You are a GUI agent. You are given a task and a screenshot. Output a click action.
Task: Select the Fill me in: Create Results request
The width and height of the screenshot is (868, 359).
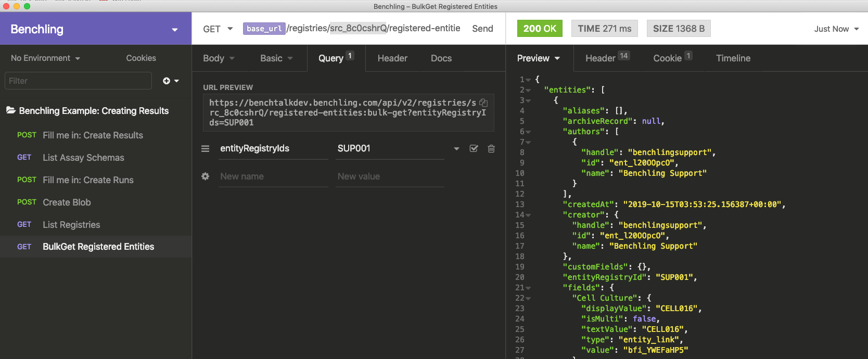point(96,135)
